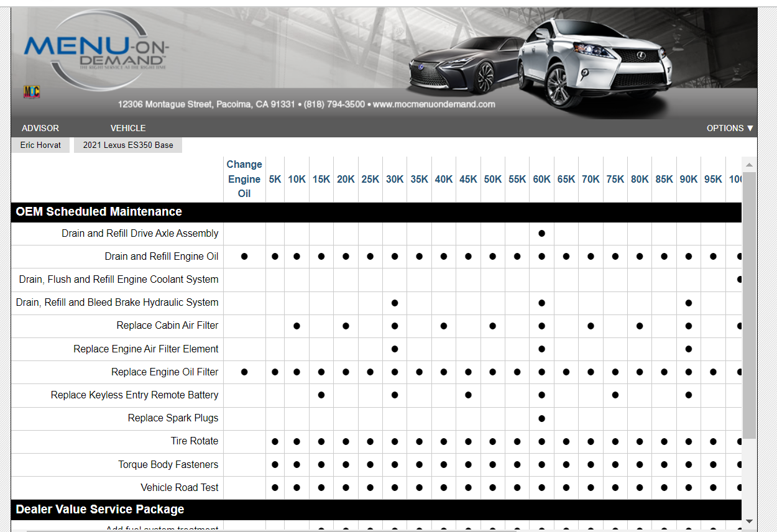Click the Keyless Entry Remote Battery dot under 45K
Viewport: 777px width, 532px height.
468,395
